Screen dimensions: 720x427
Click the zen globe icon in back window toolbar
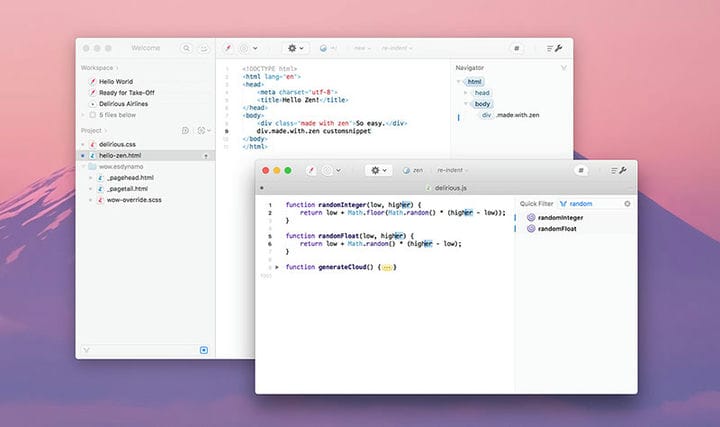pos(323,48)
